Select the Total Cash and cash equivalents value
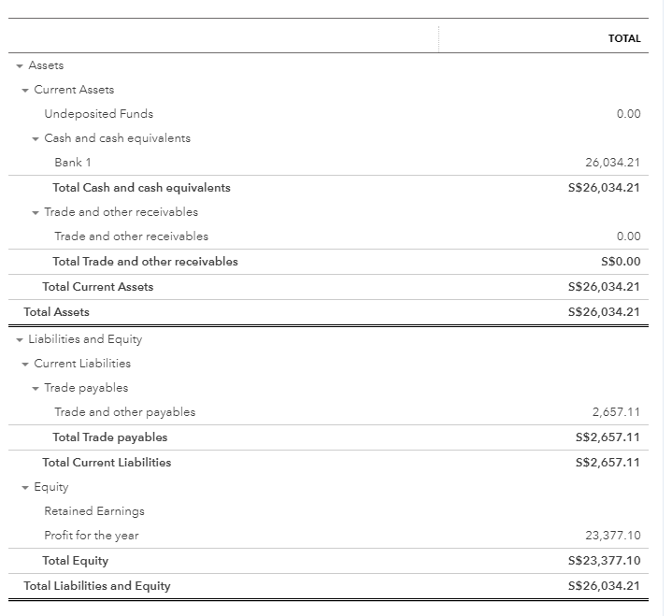 pos(604,188)
